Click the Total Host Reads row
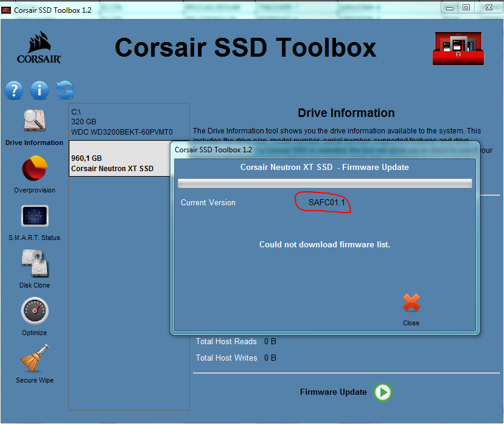Screen dimensions: 504x424 click(x=236, y=341)
